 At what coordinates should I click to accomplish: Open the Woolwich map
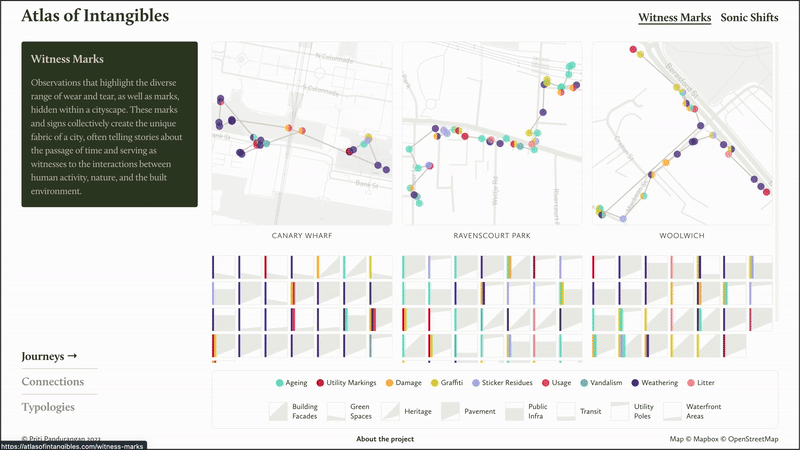(682, 133)
